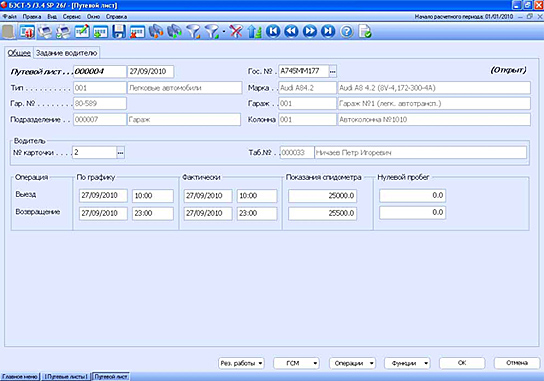Click the first funnel filter icon
The width and height of the screenshot is (544, 381).
pos(193,32)
